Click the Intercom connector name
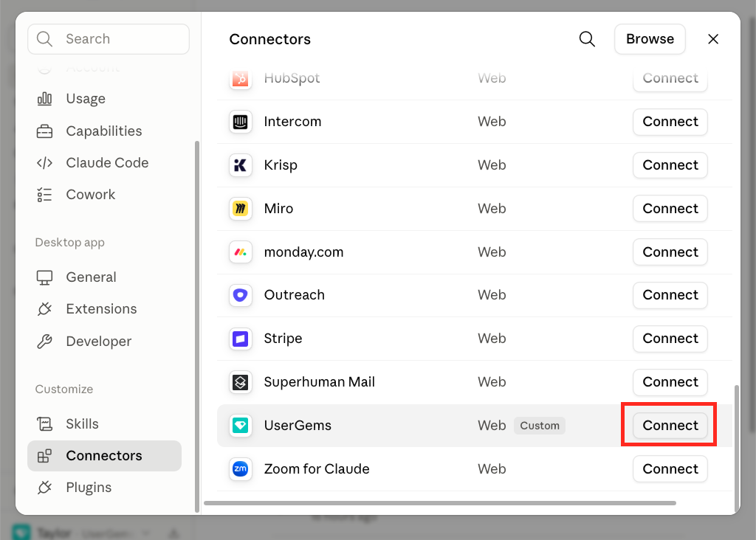The width and height of the screenshot is (756, 540). pos(292,122)
